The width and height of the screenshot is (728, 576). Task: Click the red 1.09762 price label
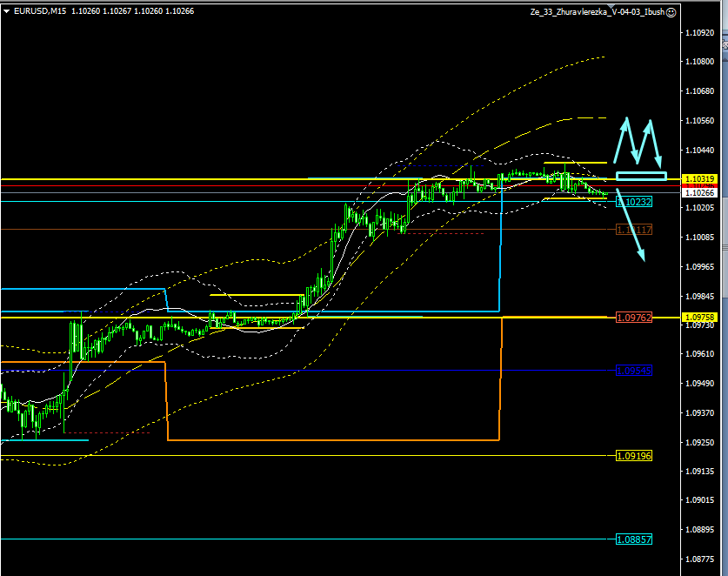tap(633, 318)
